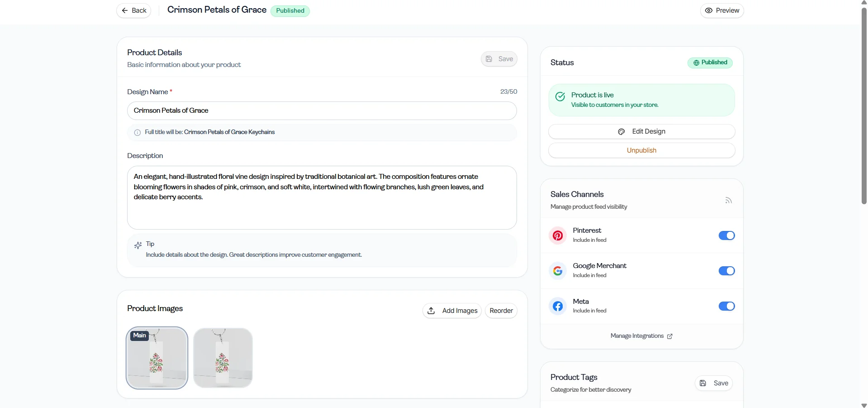Image resolution: width=868 pixels, height=408 pixels.
Task: Switch off the Meta feed toggle
Action: pyautogui.click(x=726, y=306)
